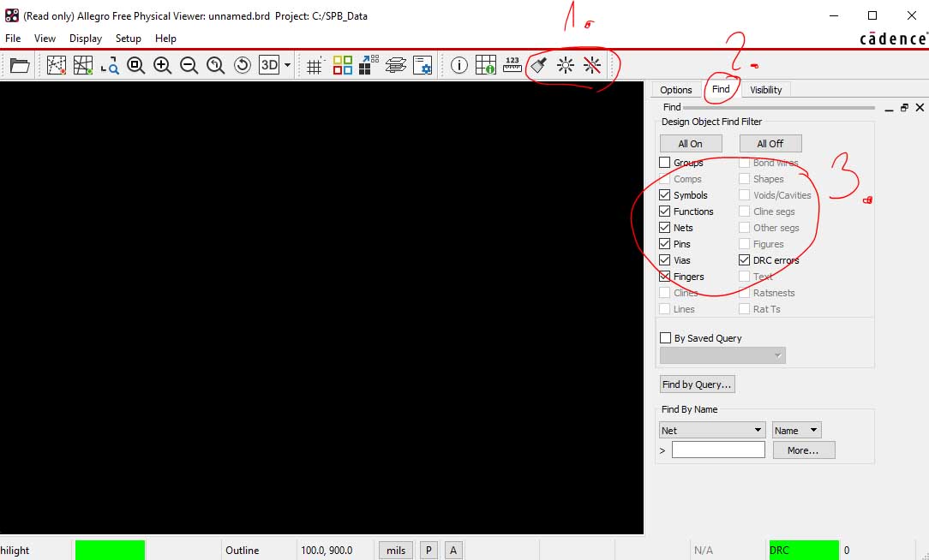
Task: Click the Show Element info icon
Action: (459, 65)
